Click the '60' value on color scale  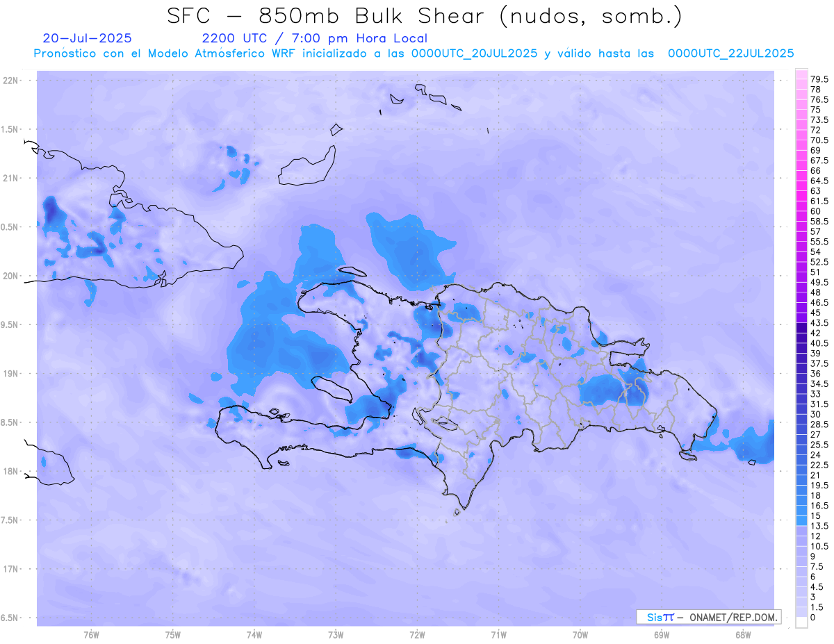[816, 211]
